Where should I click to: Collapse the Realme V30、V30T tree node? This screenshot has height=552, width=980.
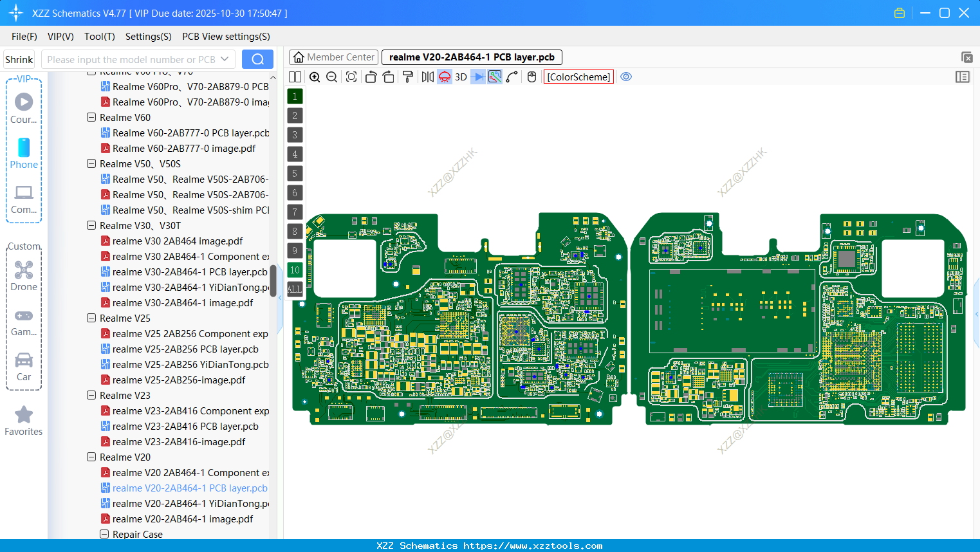(x=91, y=226)
